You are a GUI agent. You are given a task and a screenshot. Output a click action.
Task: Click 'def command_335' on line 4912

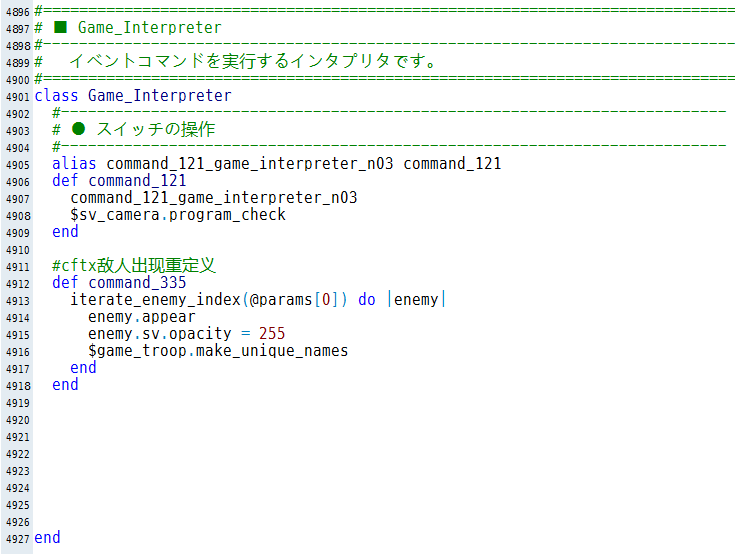point(119,283)
